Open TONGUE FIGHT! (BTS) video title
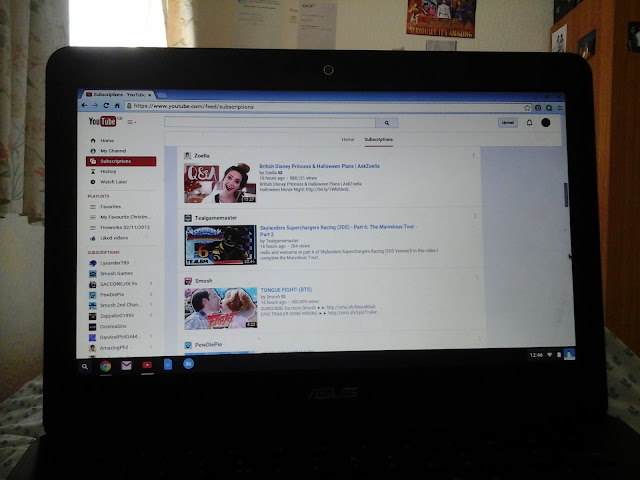Image resolution: width=640 pixels, height=480 pixels. coord(286,290)
